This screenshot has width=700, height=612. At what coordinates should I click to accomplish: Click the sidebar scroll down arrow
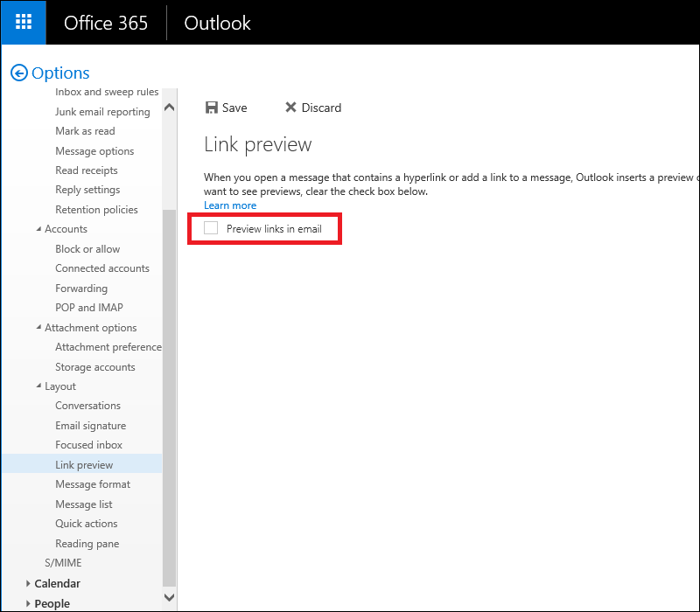169,597
